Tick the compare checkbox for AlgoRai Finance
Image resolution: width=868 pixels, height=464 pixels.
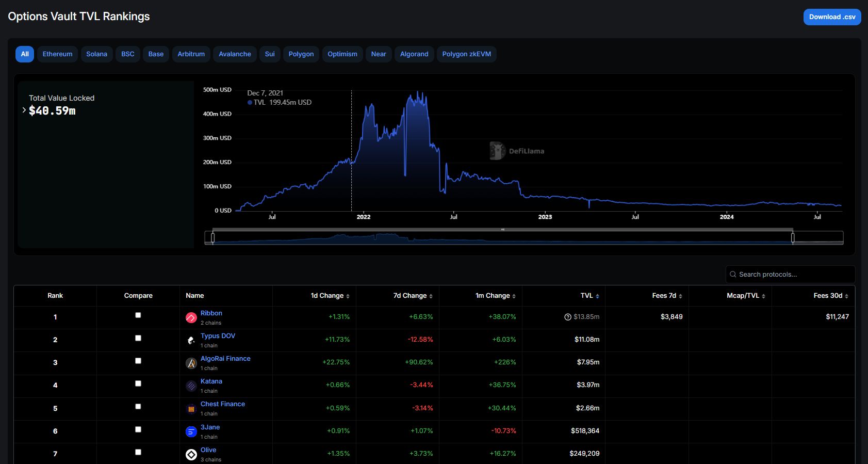(138, 361)
